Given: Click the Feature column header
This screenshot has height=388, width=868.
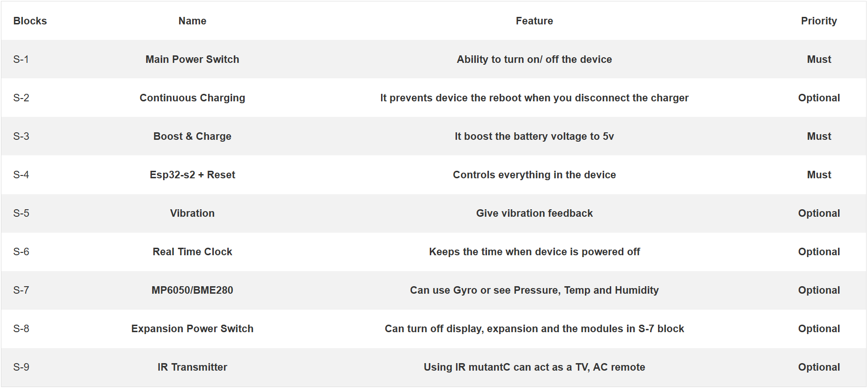Looking at the screenshot, I should (x=534, y=21).
